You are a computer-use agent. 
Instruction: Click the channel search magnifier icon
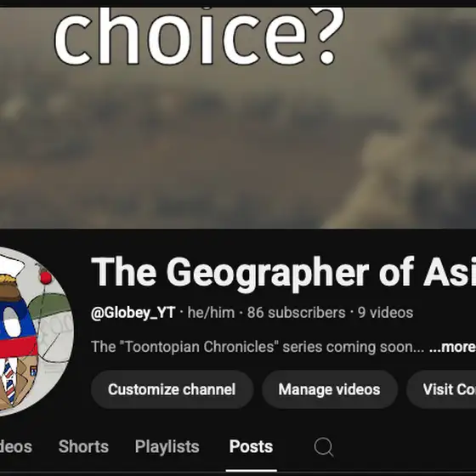(324, 446)
